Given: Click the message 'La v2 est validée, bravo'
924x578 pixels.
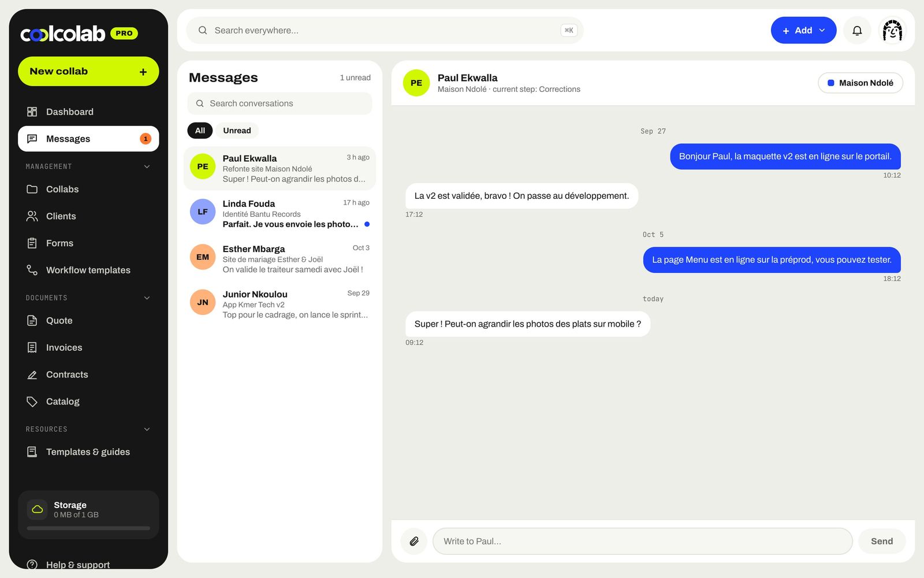Looking at the screenshot, I should pos(521,196).
